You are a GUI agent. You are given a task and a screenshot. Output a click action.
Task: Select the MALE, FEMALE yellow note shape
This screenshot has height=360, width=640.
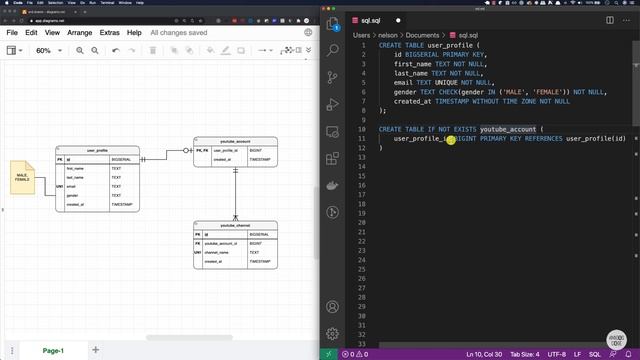22,178
